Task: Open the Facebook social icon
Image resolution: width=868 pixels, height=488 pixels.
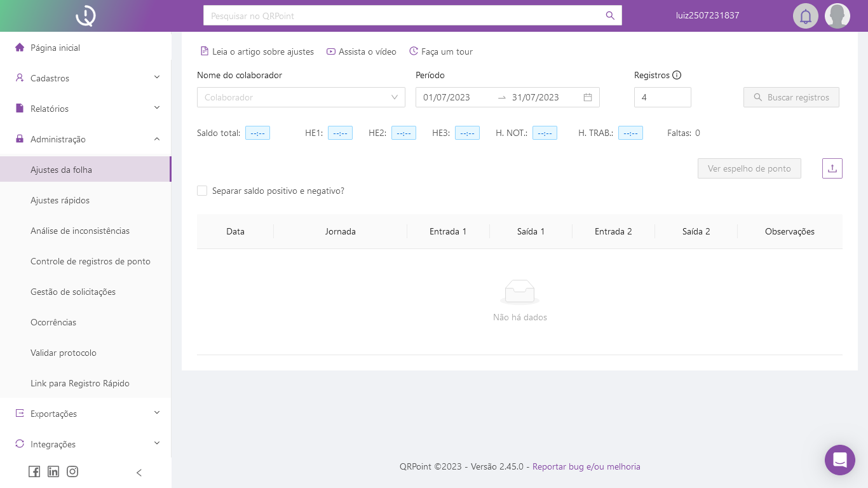Action: tap(34, 471)
